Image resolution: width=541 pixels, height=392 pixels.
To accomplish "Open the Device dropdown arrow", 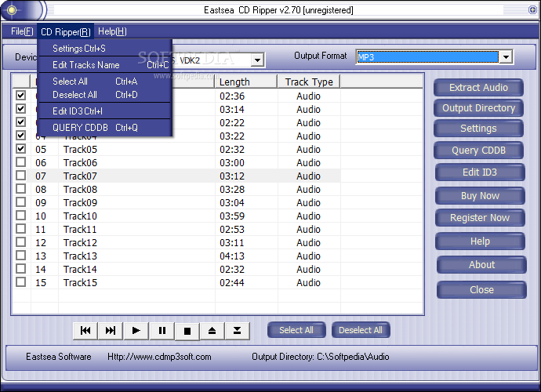I will click(x=257, y=60).
